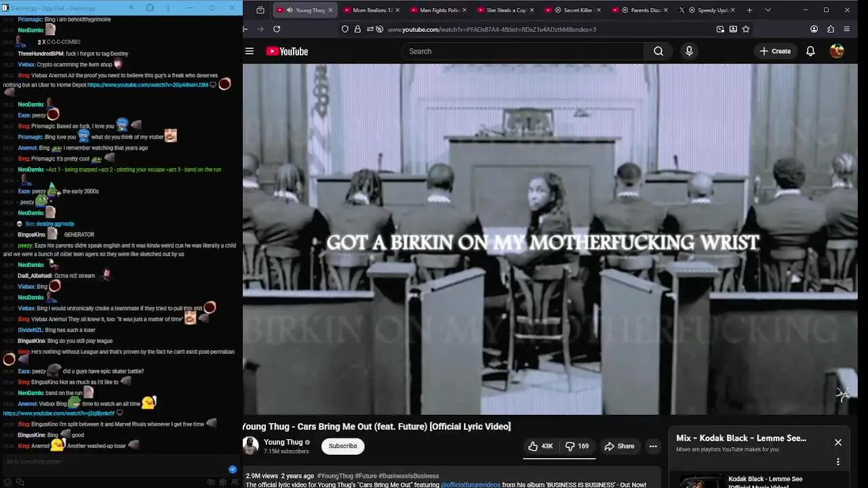This screenshot has height=488, width=868.
Task: Click the Share button
Action: pos(619,446)
